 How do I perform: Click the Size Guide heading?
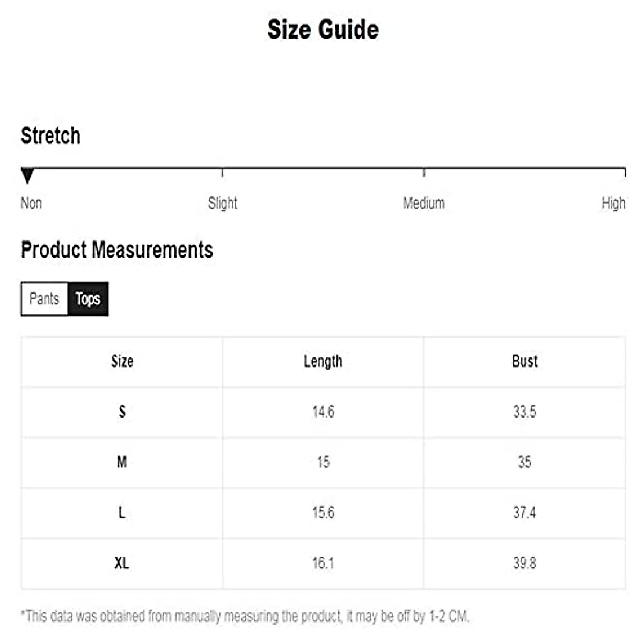click(323, 30)
